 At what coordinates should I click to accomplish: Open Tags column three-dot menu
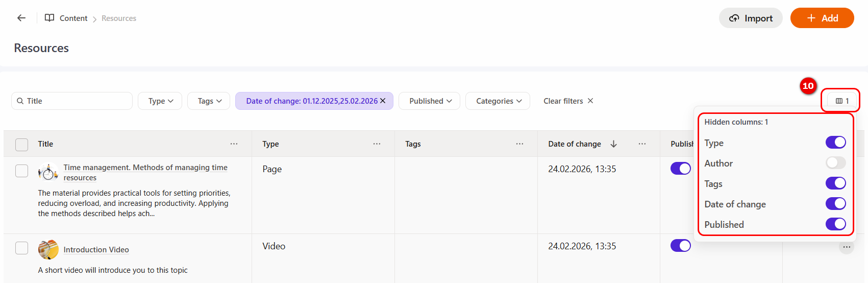coord(519,144)
